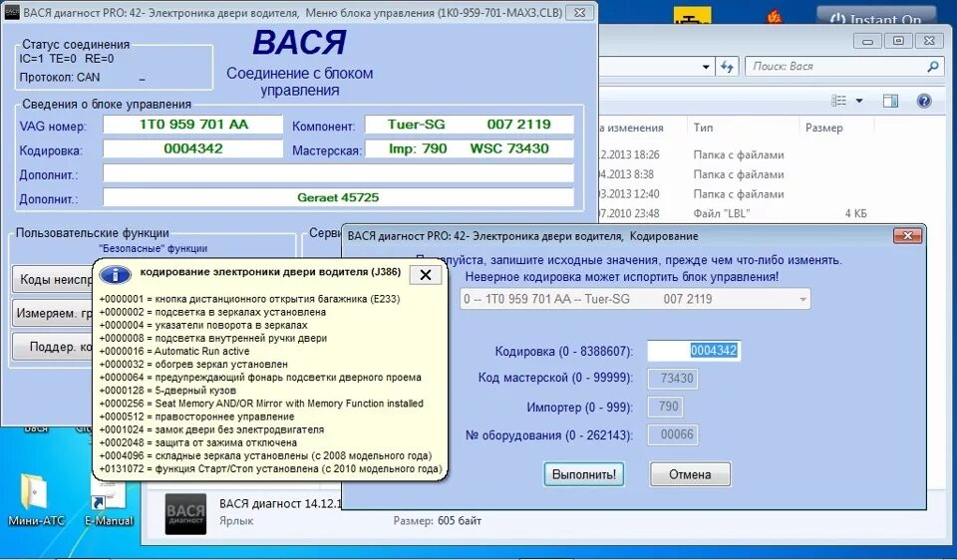This screenshot has width=957, height=560.
Task: Click the change view icon in Explorer
Action: (x=839, y=101)
